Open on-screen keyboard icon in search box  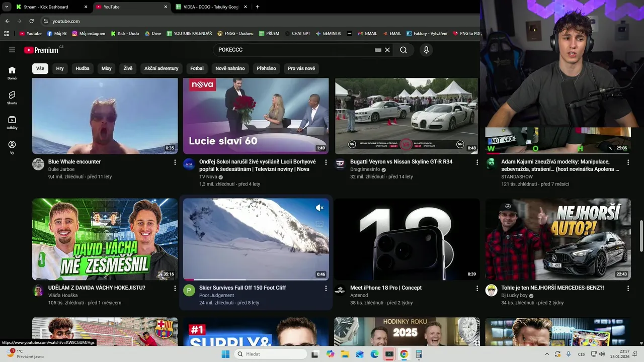coord(378,50)
